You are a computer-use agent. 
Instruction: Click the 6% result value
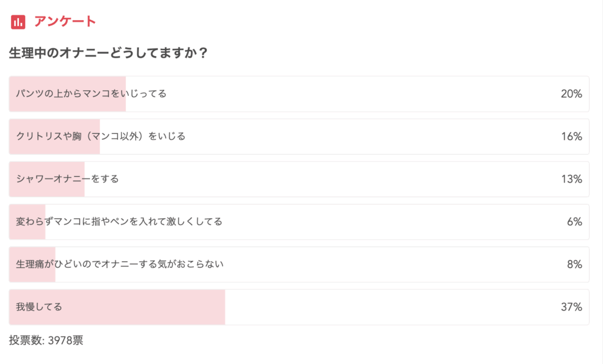[574, 222]
